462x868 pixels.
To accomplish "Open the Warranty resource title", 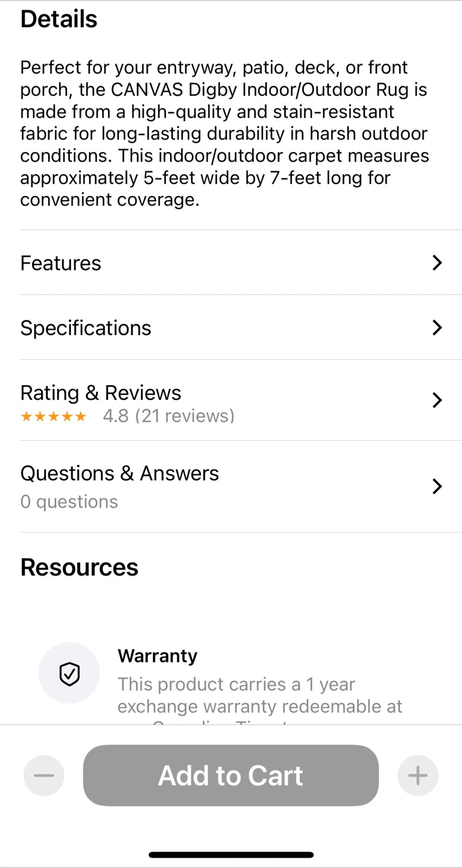I will (157, 656).
